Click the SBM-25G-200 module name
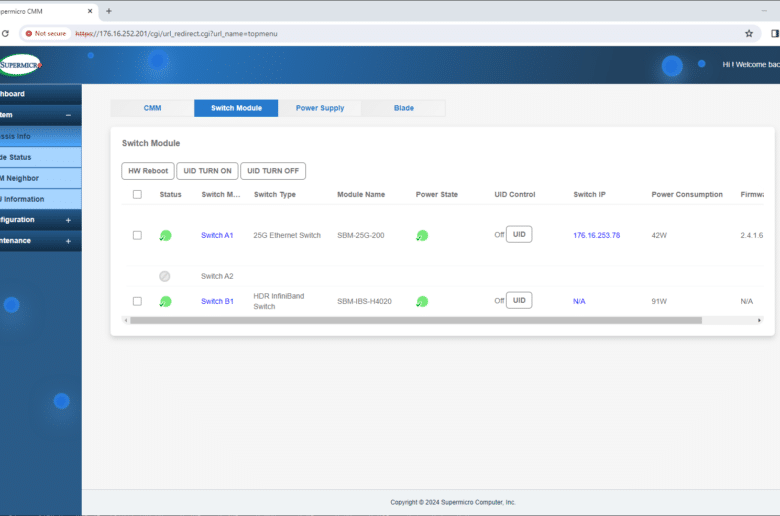Screen dimensions: 780x516 (361, 235)
